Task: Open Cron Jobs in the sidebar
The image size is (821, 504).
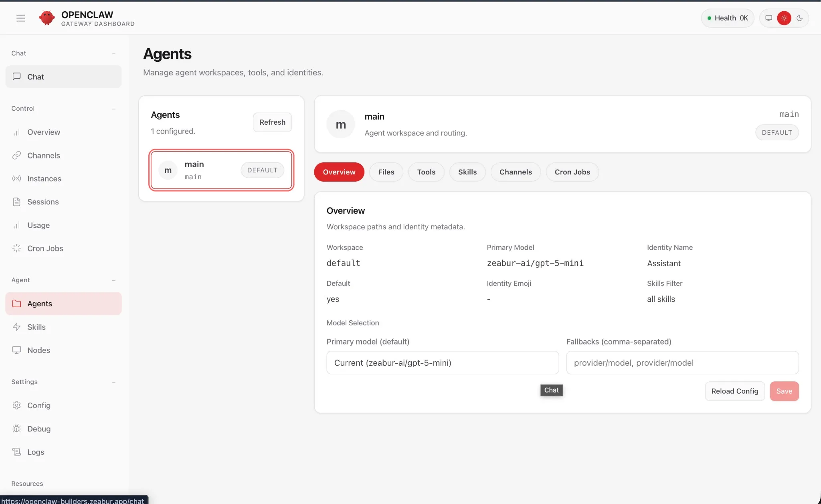Action: pyautogui.click(x=63, y=248)
